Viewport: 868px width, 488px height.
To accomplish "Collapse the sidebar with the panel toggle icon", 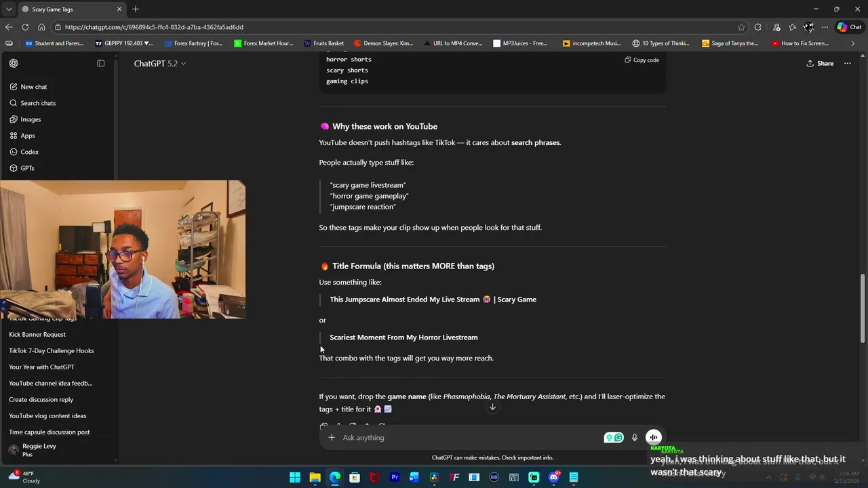I will point(100,63).
